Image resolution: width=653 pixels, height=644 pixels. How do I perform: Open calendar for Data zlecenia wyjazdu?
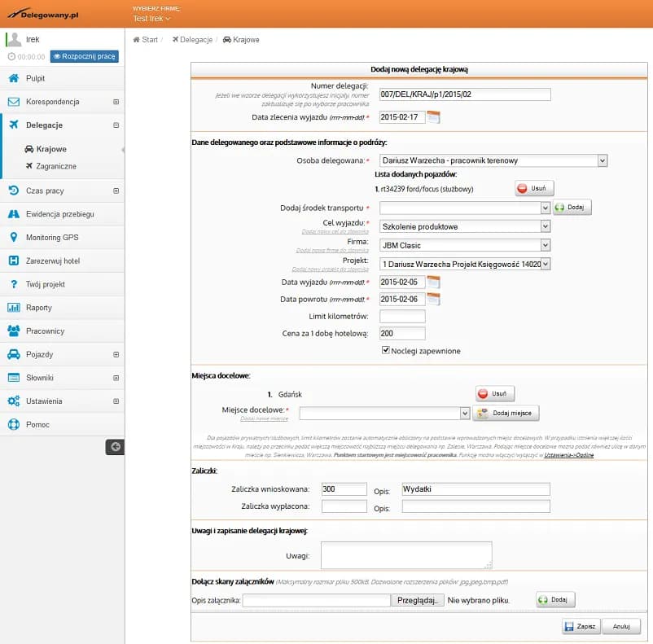point(433,117)
